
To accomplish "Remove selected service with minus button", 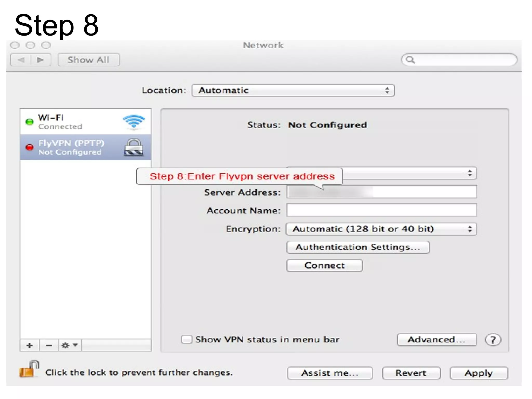I will tap(49, 345).
